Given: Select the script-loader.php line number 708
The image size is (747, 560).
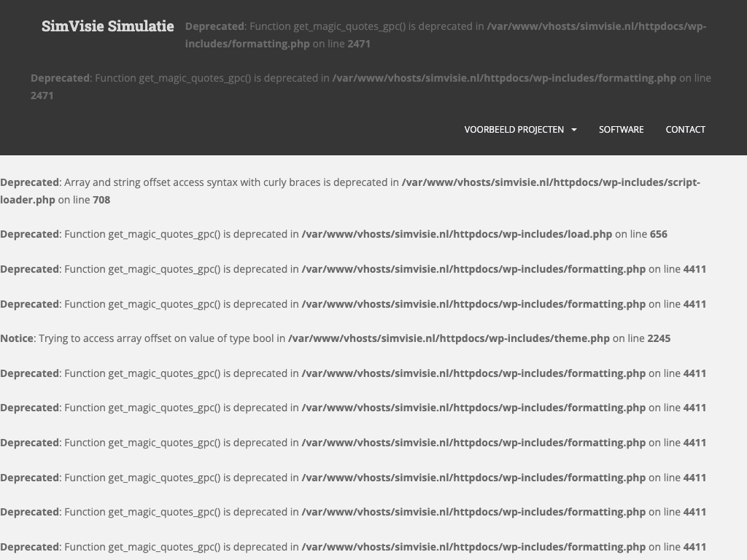Looking at the screenshot, I should click(x=101, y=200).
